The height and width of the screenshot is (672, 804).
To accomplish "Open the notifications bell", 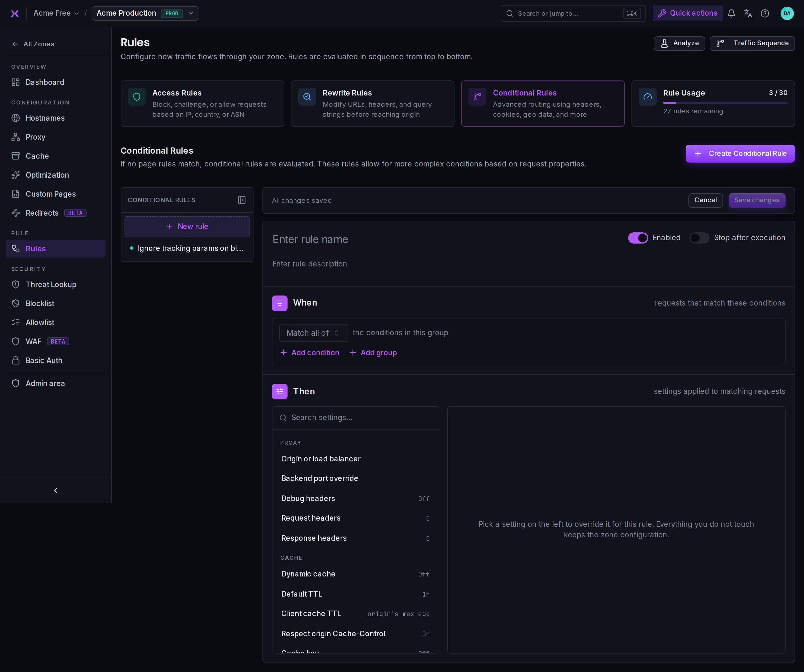I will coord(731,13).
